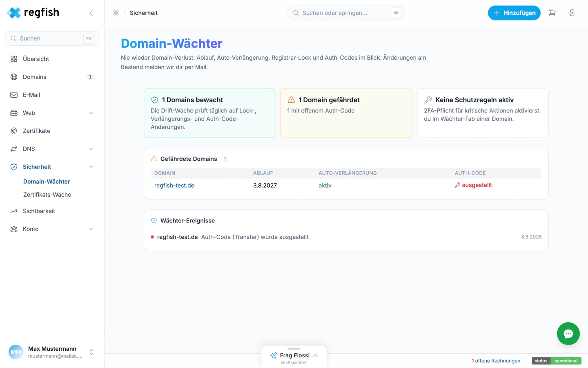
Task: Click the AUTO-VERLÄNGERUNG column header
Action: [x=348, y=173]
